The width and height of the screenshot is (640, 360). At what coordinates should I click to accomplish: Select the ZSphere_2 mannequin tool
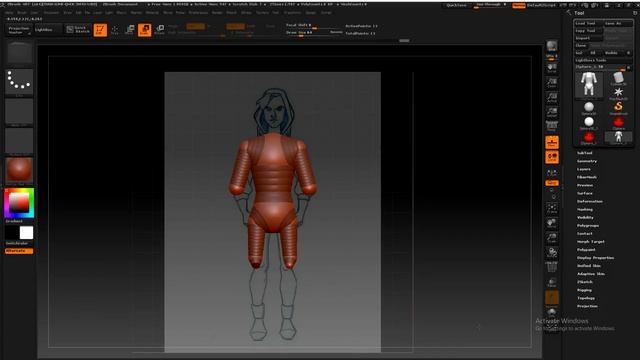tap(618, 137)
